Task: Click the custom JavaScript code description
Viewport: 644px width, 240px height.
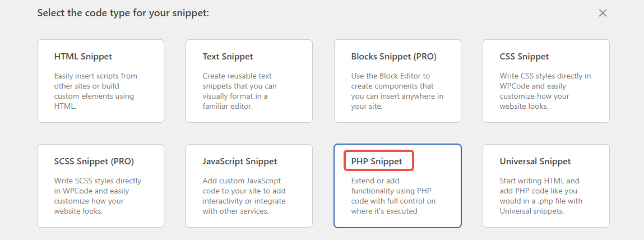Action: (244, 196)
